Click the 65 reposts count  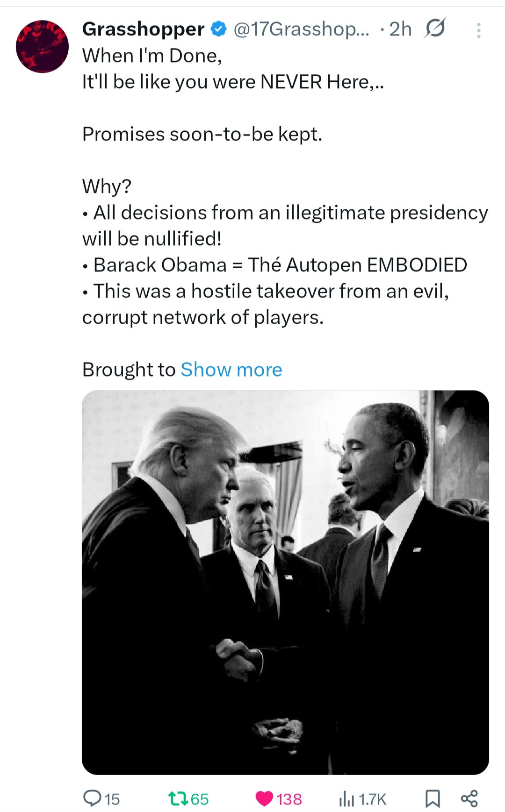coord(199,799)
